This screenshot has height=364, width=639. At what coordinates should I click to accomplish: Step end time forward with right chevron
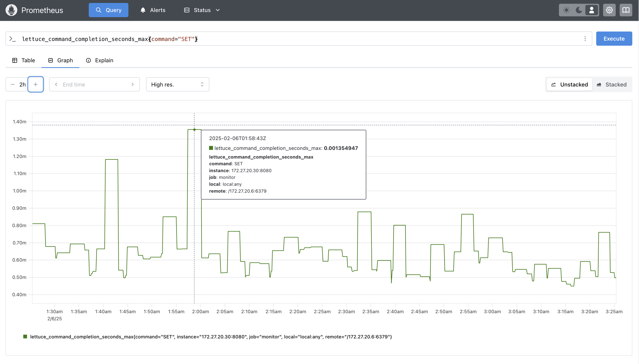[x=132, y=84]
